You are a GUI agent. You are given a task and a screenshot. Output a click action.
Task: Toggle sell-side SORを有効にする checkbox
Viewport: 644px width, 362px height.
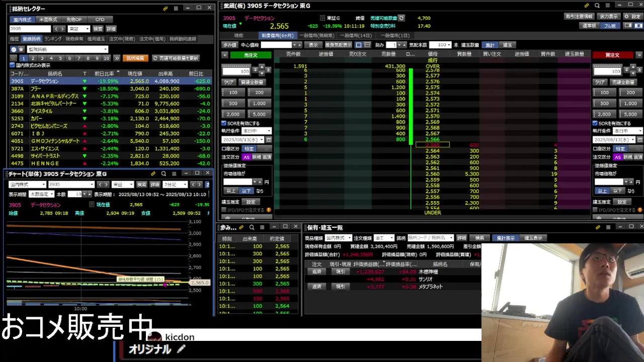(224, 123)
